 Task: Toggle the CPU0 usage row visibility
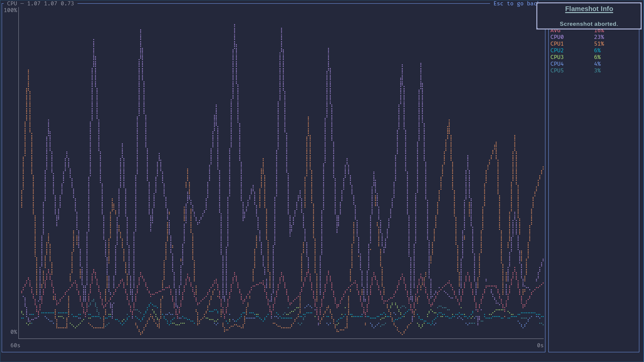pos(557,37)
